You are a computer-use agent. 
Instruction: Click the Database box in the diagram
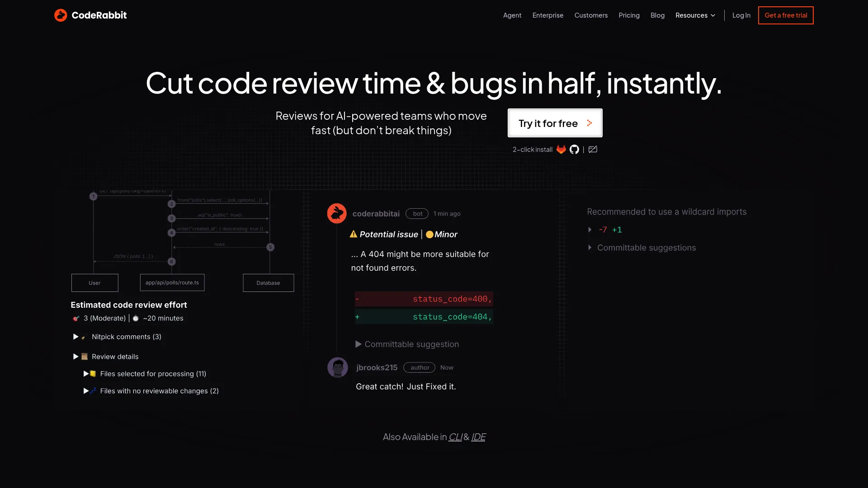point(269,283)
